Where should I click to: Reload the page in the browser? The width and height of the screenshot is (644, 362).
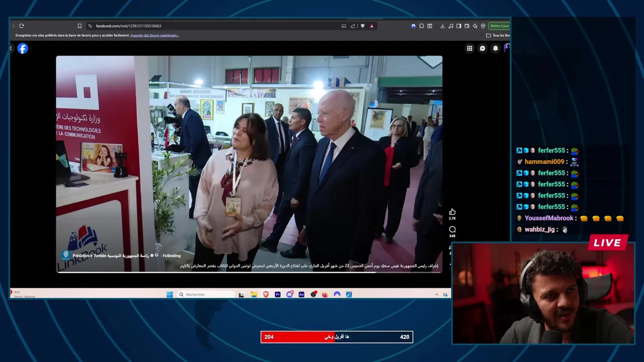point(22,26)
